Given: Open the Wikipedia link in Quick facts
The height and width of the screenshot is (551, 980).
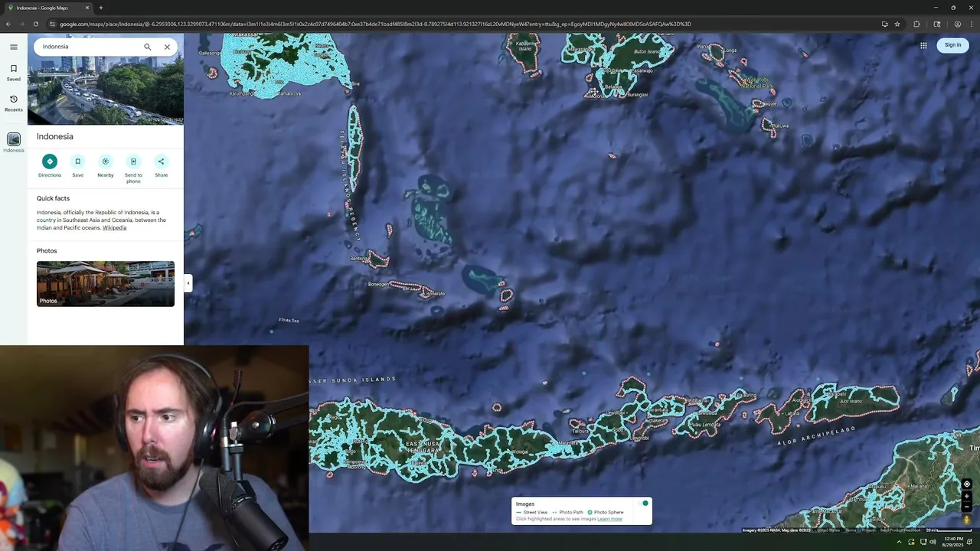Looking at the screenshot, I should pyautogui.click(x=114, y=228).
